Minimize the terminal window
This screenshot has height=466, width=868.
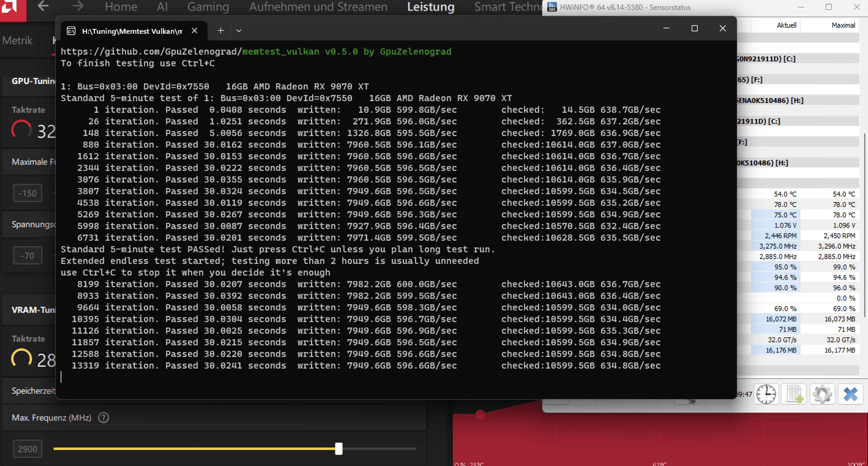pyautogui.click(x=666, y=28)
